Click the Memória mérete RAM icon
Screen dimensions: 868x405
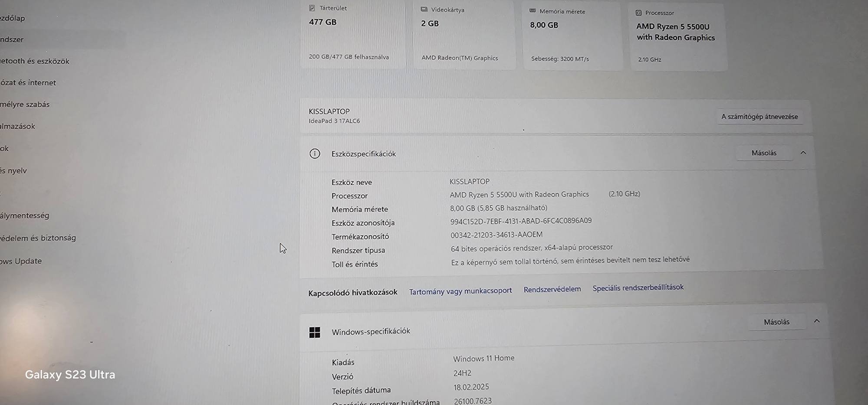tap(533, 11)
